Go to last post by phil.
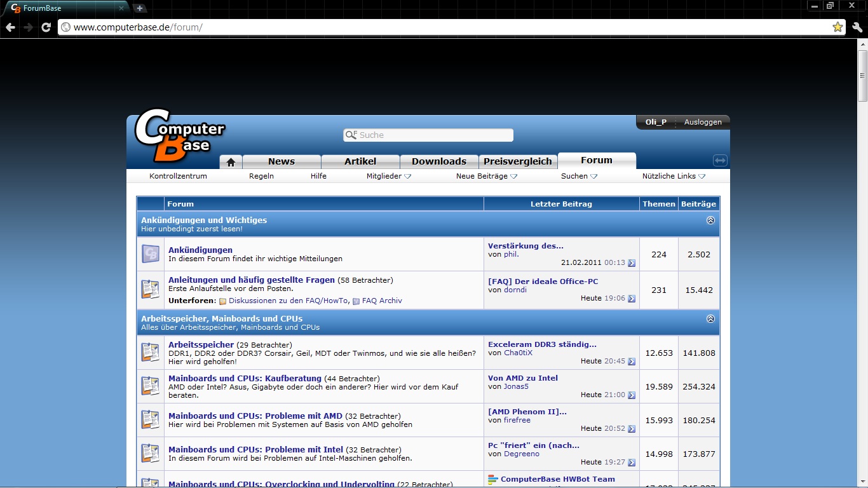 pos(632,263)
